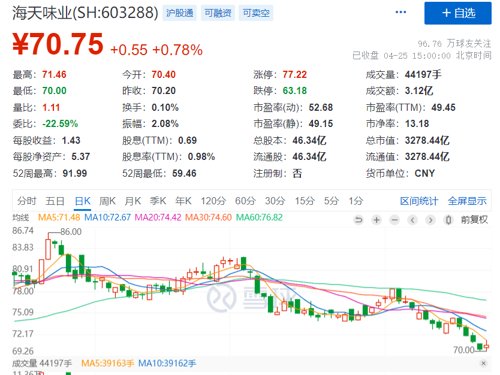Switch to the 季K chart tab
The height and width of the screenshot is (375, 500).
tap(158, 201)
